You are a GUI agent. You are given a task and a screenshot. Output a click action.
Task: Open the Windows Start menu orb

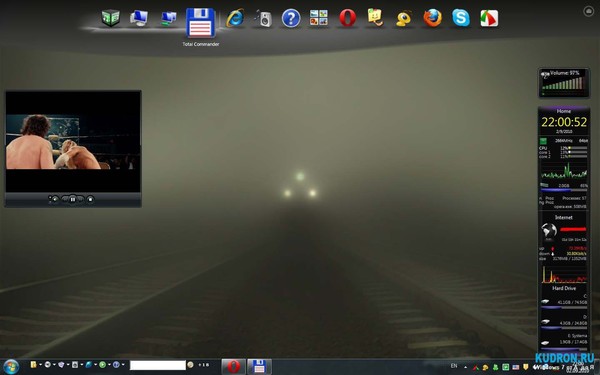[11, 367]
